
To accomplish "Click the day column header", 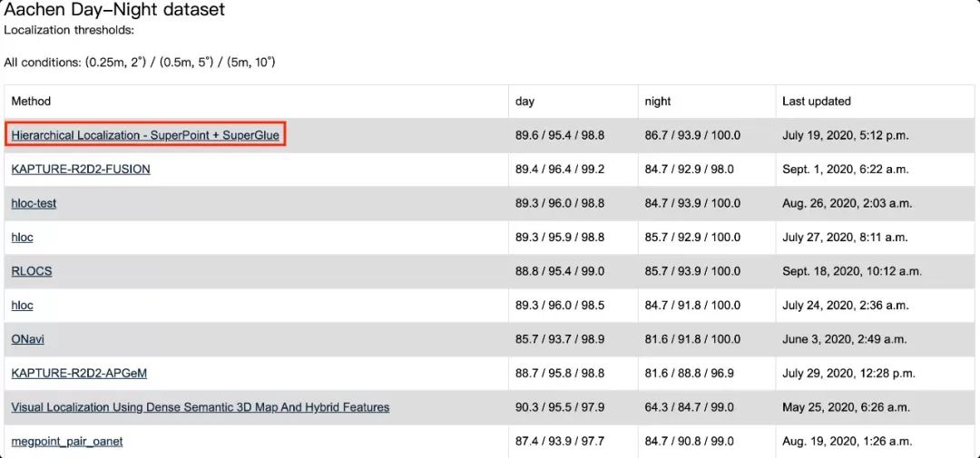I will 524,102.
